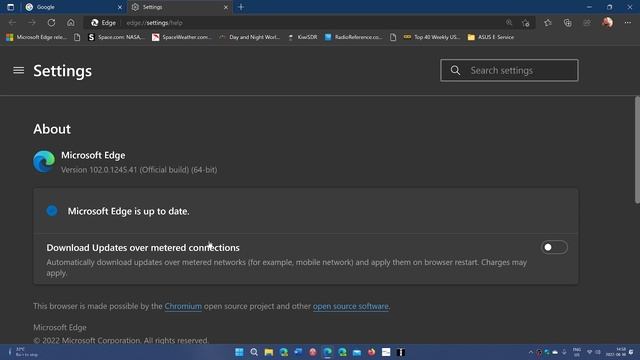The image size is (640, 360).
Task: Switch to the Google tab
Action: [73, 7]
